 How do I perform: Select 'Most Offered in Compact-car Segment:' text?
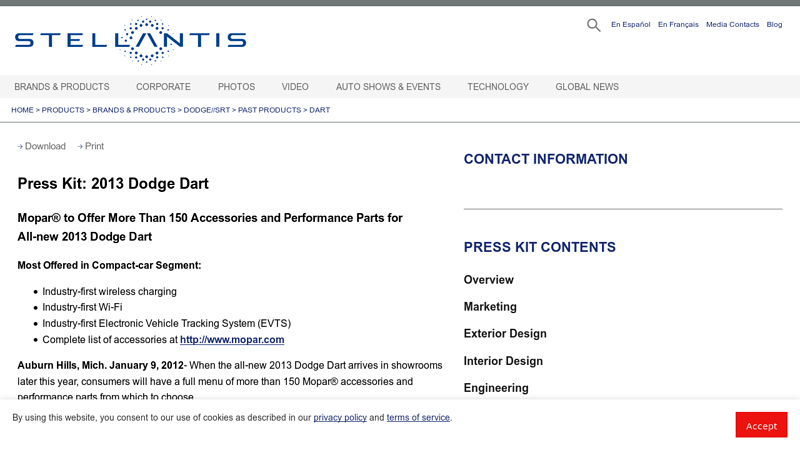109,265
